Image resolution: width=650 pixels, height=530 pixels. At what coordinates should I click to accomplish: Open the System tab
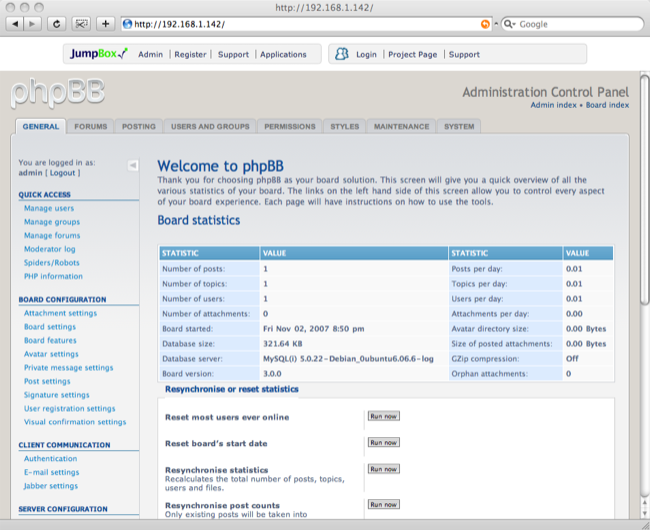click(459, 126)
